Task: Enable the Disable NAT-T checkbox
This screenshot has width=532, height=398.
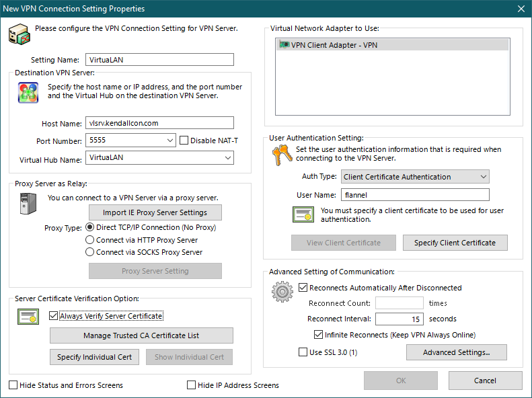Action: pyautogui.click(x=185, y=141)
